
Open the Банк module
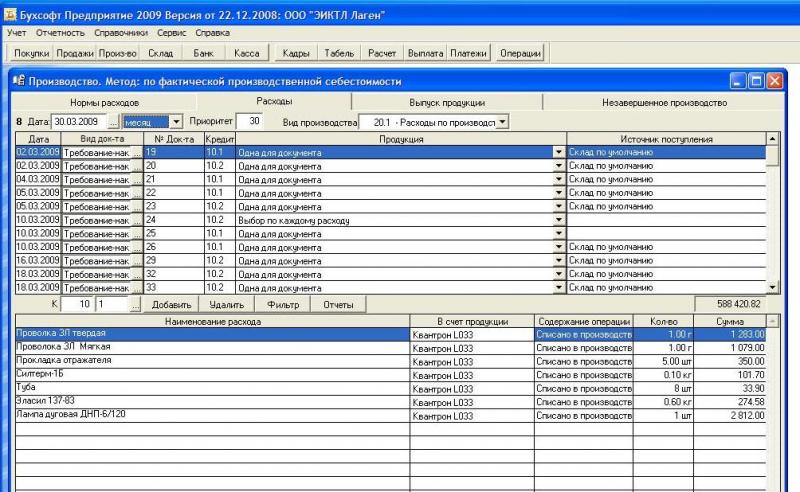[x=203, y=53]
